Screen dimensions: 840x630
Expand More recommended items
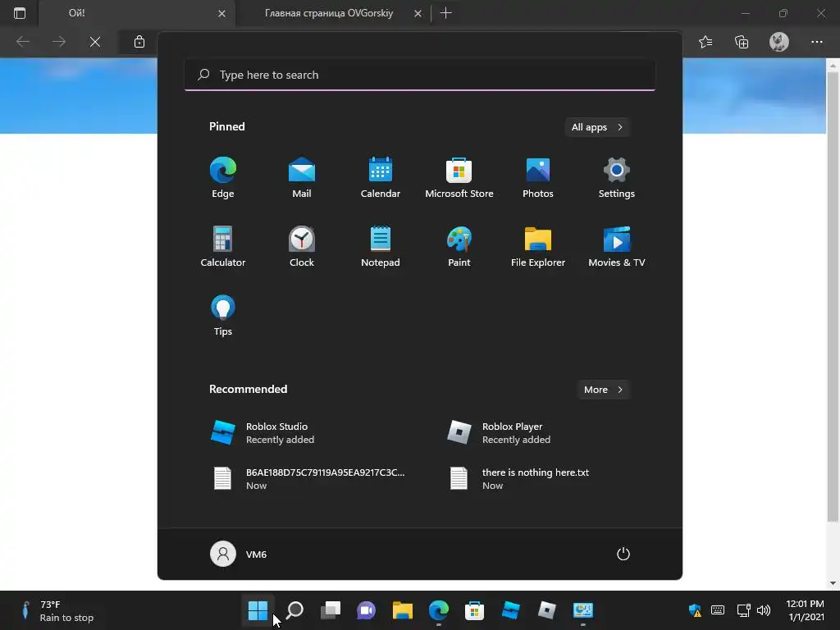click(603, 390)
